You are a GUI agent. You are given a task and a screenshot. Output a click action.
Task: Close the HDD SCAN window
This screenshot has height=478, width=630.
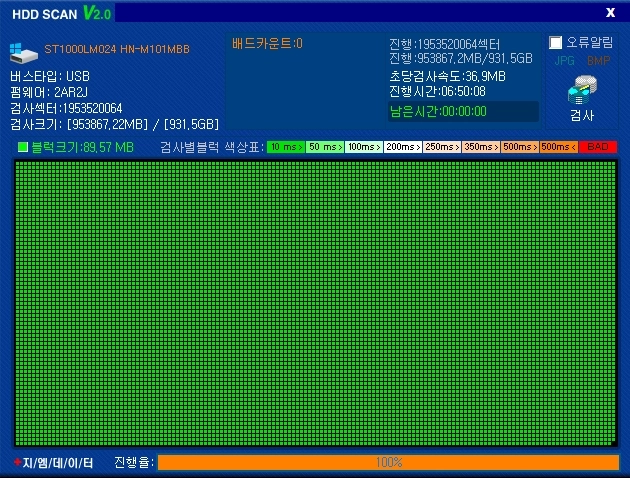click(610, 12)
